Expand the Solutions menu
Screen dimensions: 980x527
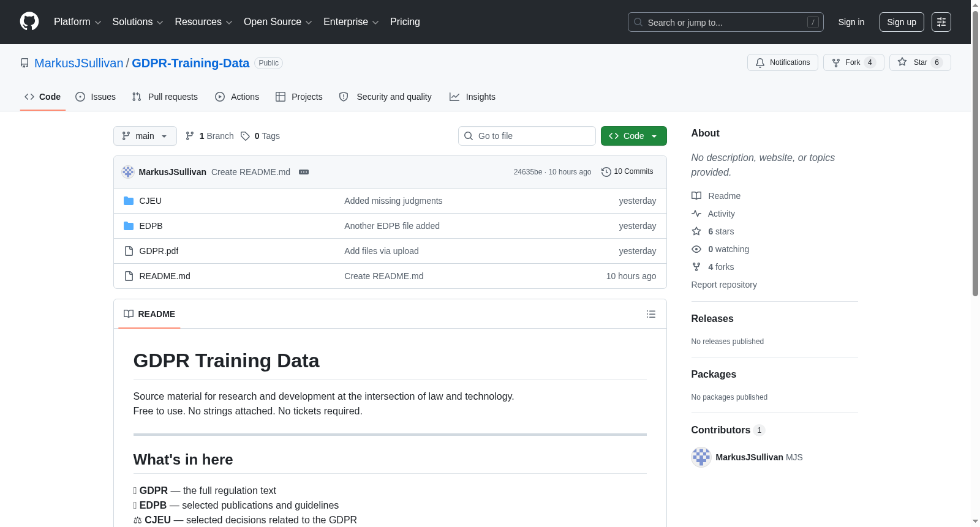tap(138, 22)
